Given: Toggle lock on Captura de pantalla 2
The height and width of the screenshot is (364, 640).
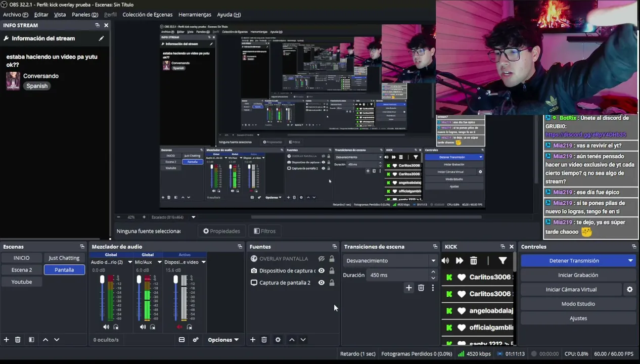Looking at the screenshot, I should click(x=332, y=283).
